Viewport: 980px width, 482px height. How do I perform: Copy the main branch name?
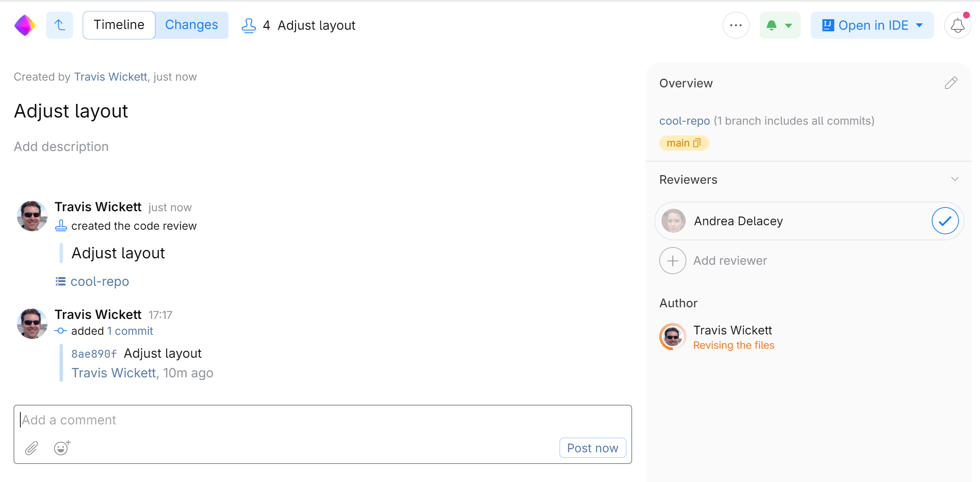697,143
